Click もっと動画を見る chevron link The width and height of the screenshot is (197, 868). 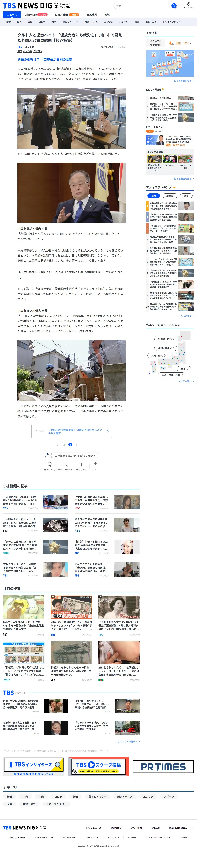click(183, 179)
